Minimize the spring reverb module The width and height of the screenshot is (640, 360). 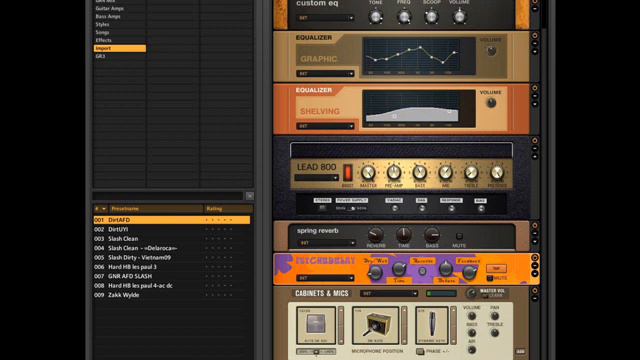pyautogui.click(x=535, y=233)
